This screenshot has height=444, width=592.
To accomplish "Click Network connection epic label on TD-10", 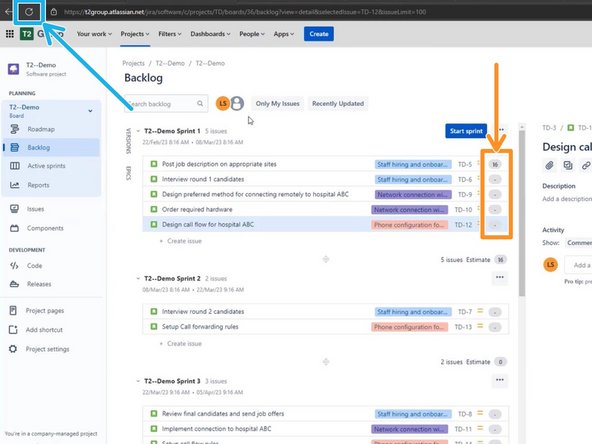I will (x=409, y=210).
